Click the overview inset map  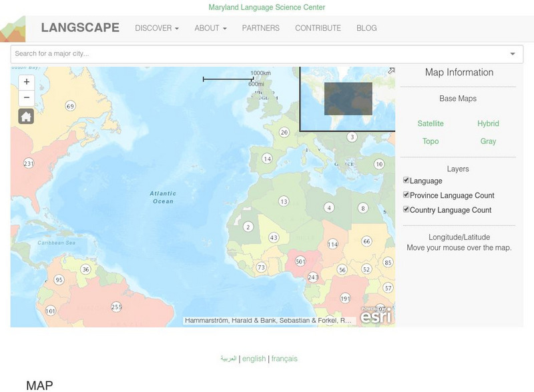pyautogui.click(x=348, y=97)
